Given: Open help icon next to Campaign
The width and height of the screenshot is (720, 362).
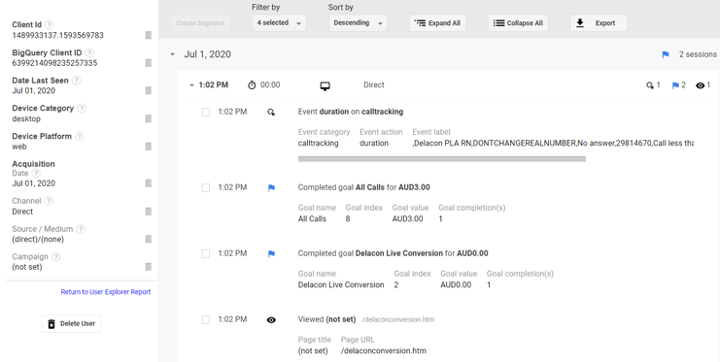Looking at the screenshot, I should click(x=56, y=257).
